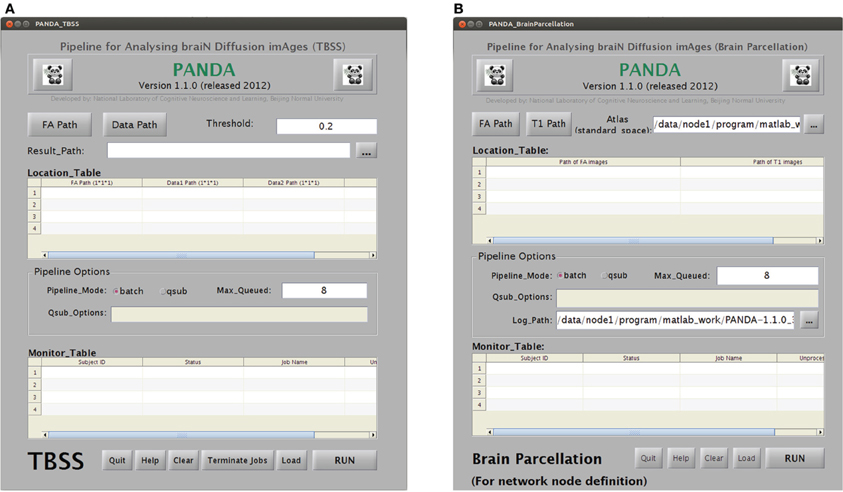843x492 pixels.
Task: Click Data Path button in TBSS
Action: click(x=134, y=125)
